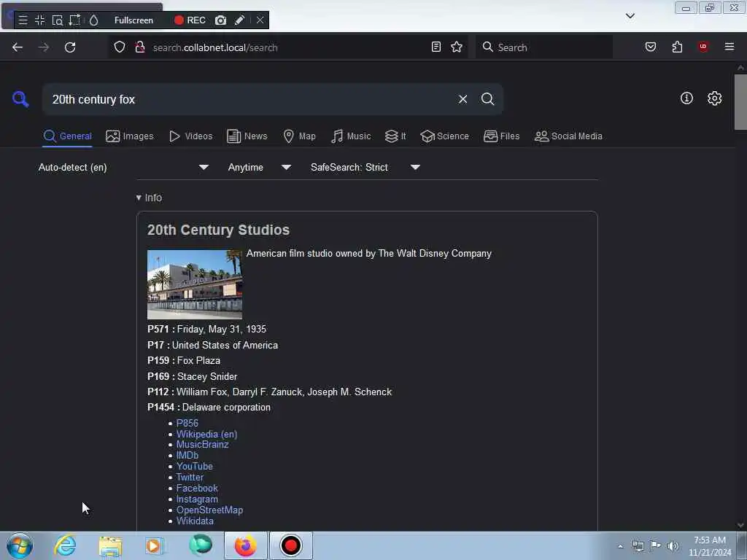747x560 pixels.
Task: Switch to the Images tab
Action: [x=130, y=136]
